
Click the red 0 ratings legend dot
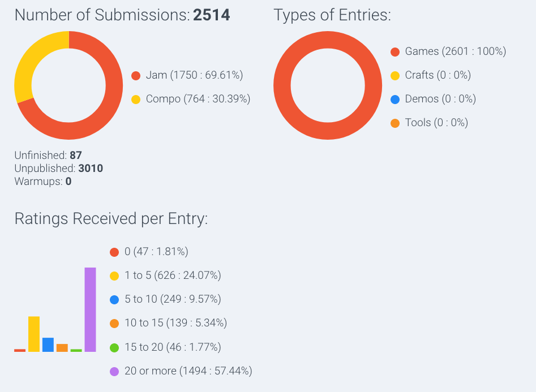(x=114, y=252)
